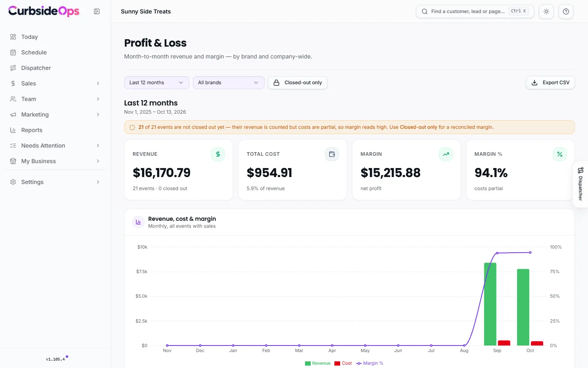This screenshot has height=368, width=588.
Task: Click the Schedule calendar icon
Action: point(13,52)
